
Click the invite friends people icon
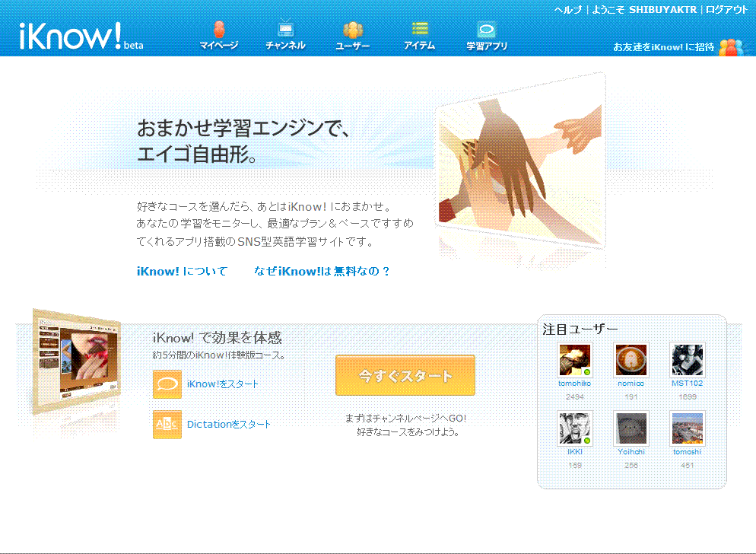point(731,47)
